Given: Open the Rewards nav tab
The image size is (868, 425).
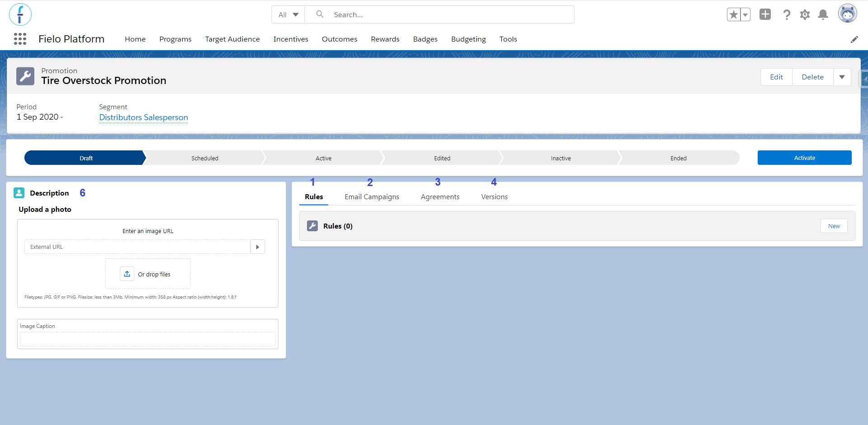Looking at the screenshot, I should [x=385, y=39].
